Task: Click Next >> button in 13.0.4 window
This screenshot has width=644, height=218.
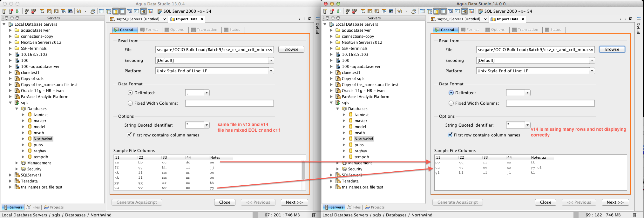Action: [295, 202]
